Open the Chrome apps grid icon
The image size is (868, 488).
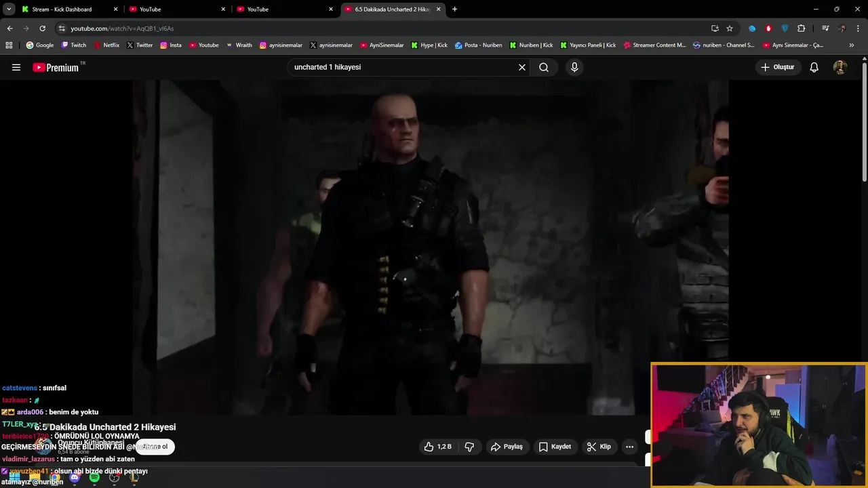9,45
